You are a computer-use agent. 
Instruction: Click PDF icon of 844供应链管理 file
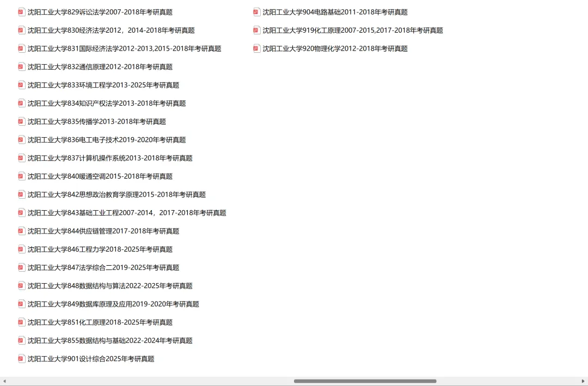pos(22,231)
